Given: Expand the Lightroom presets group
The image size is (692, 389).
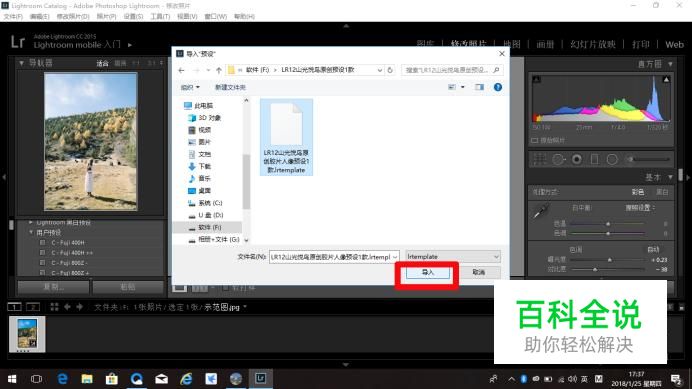Looking at the screenshot, I should [x=31, y=223].
